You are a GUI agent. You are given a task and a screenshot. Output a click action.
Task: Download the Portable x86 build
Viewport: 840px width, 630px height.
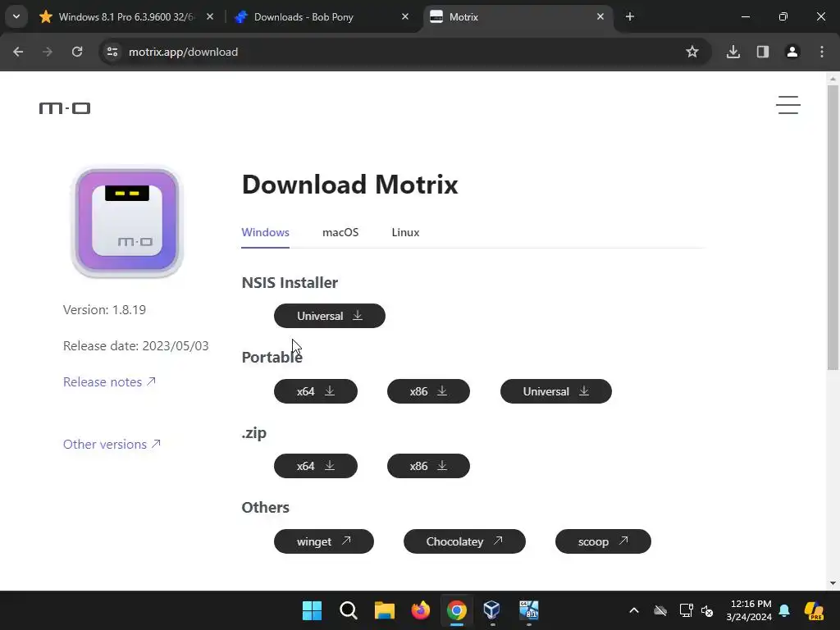click(x=428, y=391)
